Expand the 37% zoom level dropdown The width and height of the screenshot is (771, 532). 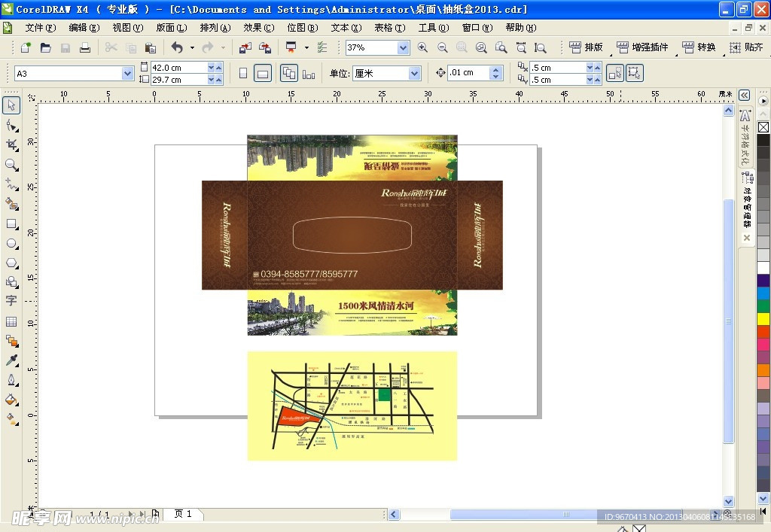[403, 47]
